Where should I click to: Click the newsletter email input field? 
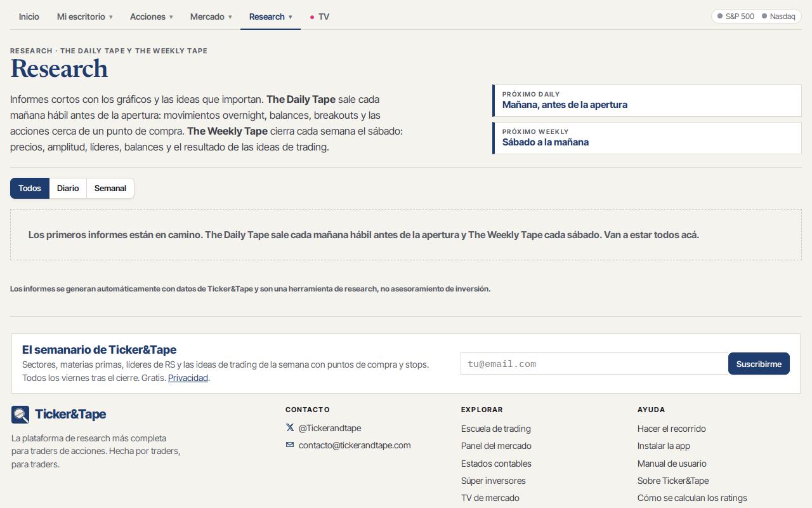594,364
